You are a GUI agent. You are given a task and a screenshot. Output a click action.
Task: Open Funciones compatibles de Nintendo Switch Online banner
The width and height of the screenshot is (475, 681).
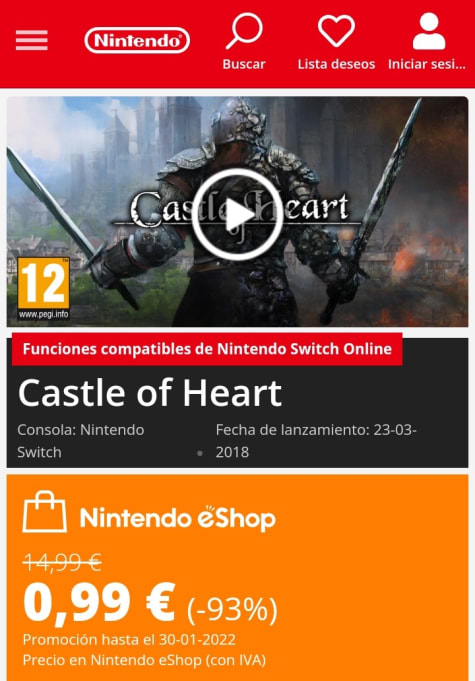207,349
